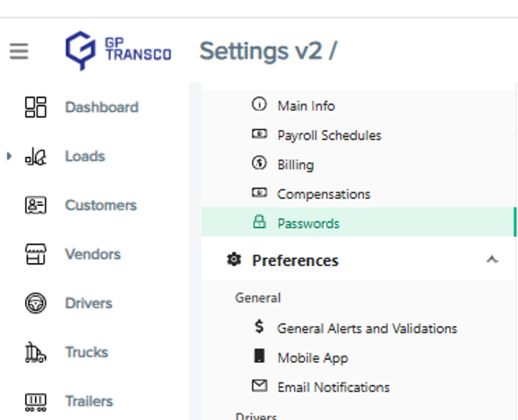Screen dimensions: 518x420
Task: Collapse the Preferences section chevron
Action: [x=492, y=260]
